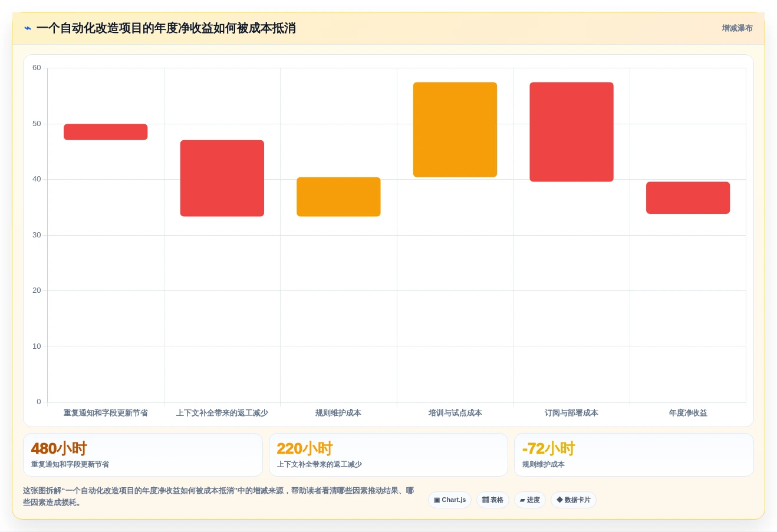Open the -72小时 data card
777x532 pixels.
[634, 455]
